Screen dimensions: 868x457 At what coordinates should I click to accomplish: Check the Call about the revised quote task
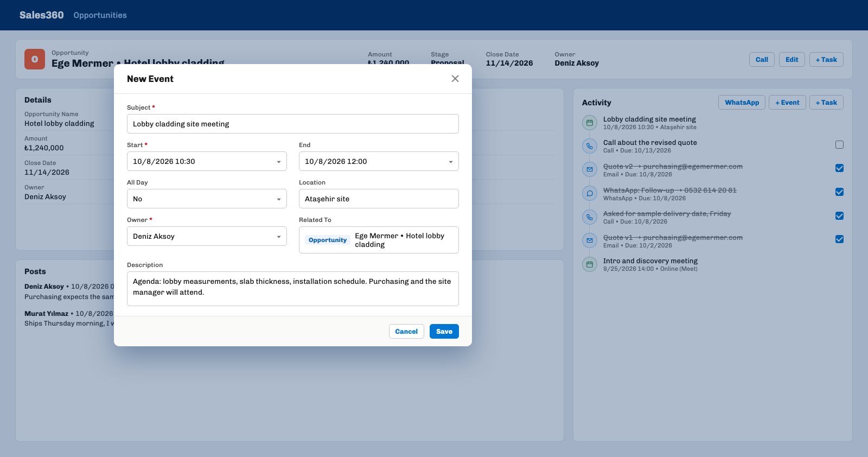pyautogui.click(x=839, y=144)
